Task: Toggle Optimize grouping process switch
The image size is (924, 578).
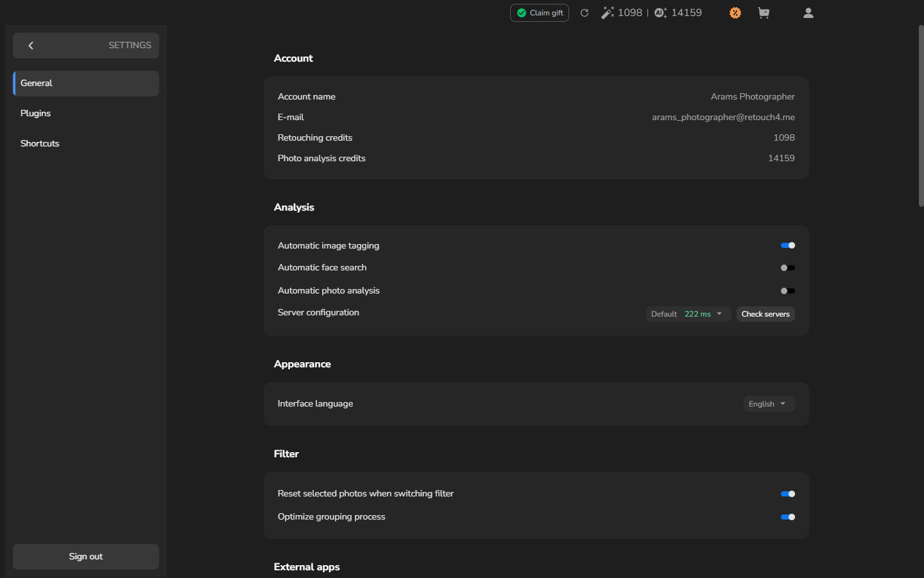Action: tap(788, 517)
